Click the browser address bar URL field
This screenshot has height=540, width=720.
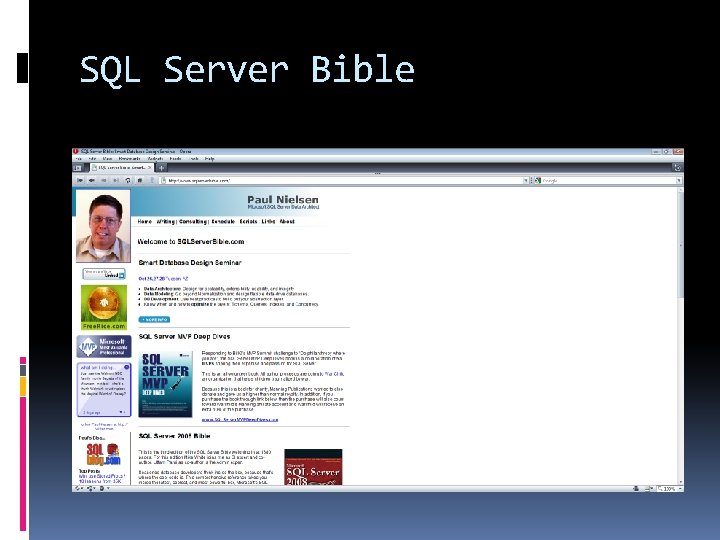click(x=343, y=180)
